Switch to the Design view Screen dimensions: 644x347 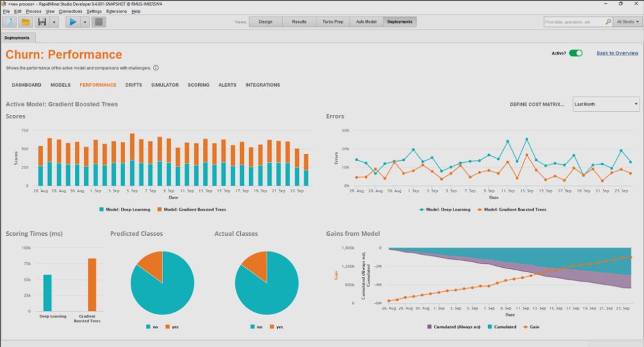click(x=266, y=22)
